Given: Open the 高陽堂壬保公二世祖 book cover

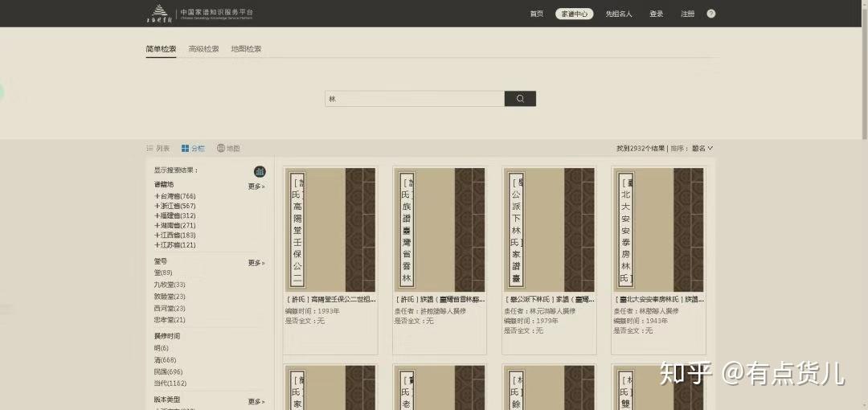Looking at the screenshot, I should pyautogui.click(x=330, y=230).
